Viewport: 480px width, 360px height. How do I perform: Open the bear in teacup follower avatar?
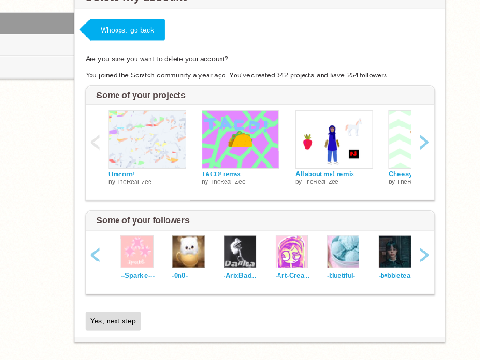point(188,252)
